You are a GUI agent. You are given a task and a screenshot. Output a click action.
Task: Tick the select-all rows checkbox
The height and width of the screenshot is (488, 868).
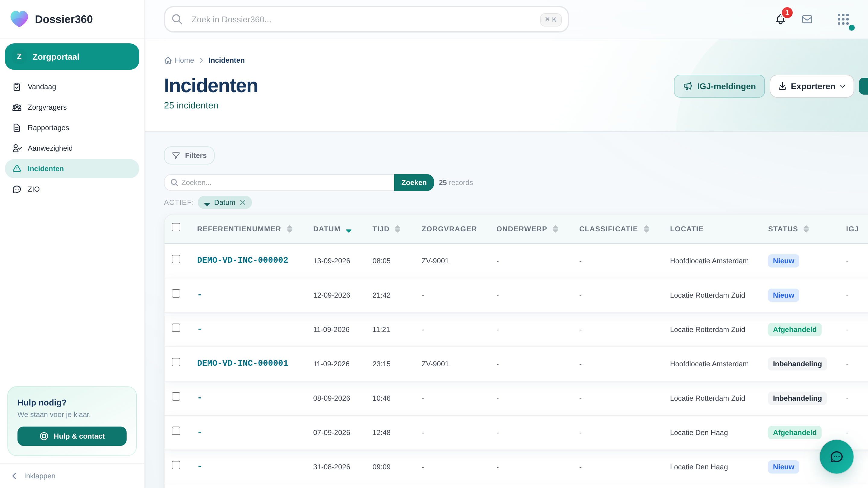point(176,227)
